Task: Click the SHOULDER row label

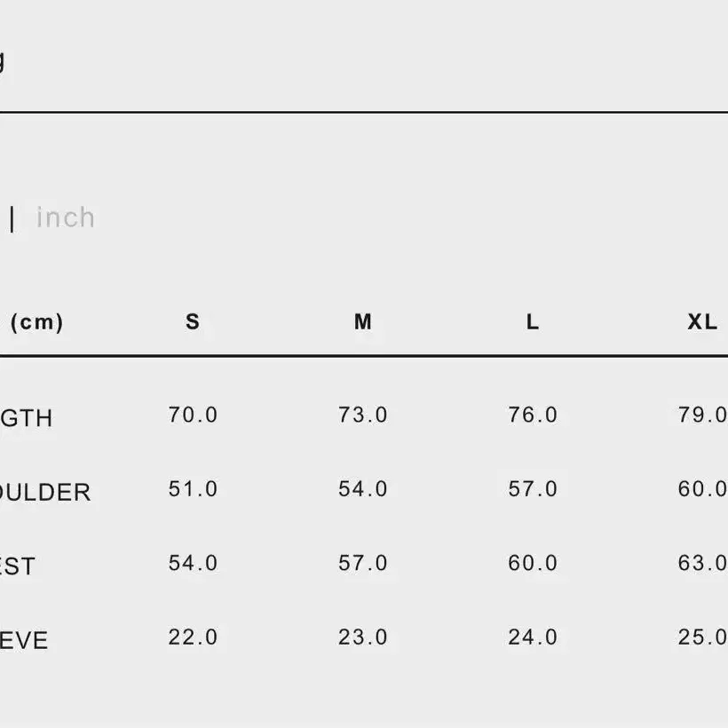Action: click(45, 492)
